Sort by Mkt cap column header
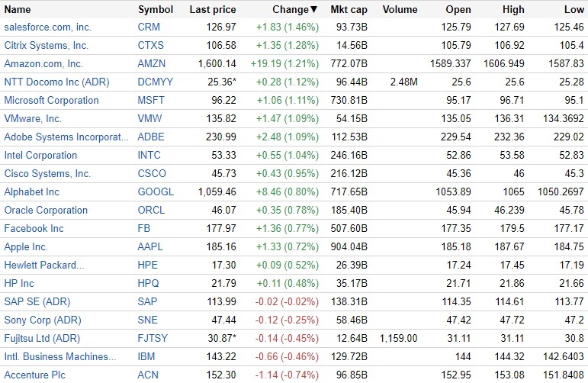The height and width of the screenshot is (383, 588). tap(349, 10)
